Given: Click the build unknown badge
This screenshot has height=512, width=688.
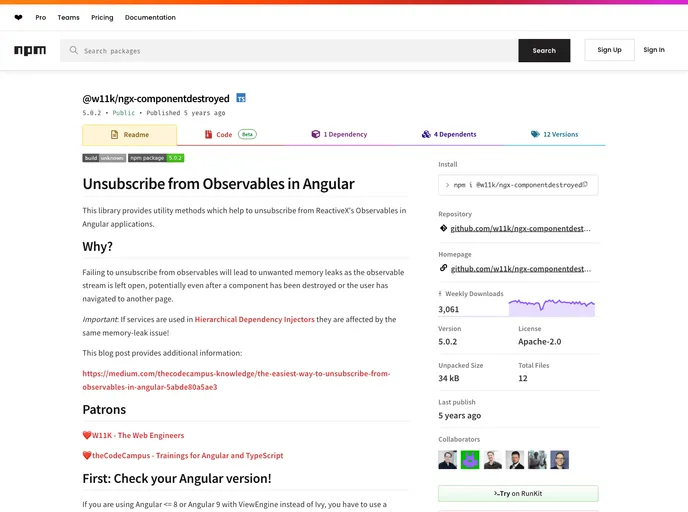Looking at the screenshot, I should point(104,158).
